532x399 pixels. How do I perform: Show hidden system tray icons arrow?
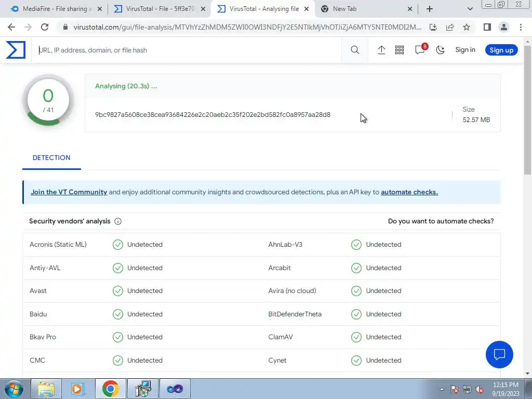tap(442, 389)
